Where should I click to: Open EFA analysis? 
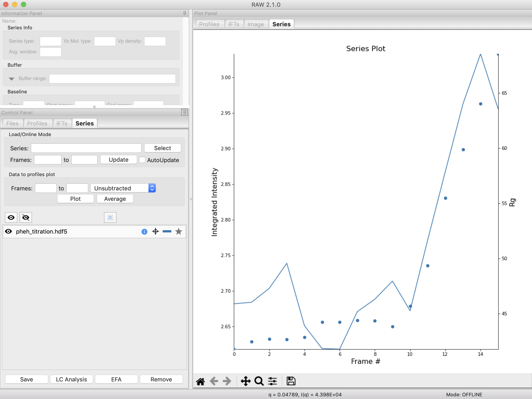pyautogui.click(x=116, y=379)
